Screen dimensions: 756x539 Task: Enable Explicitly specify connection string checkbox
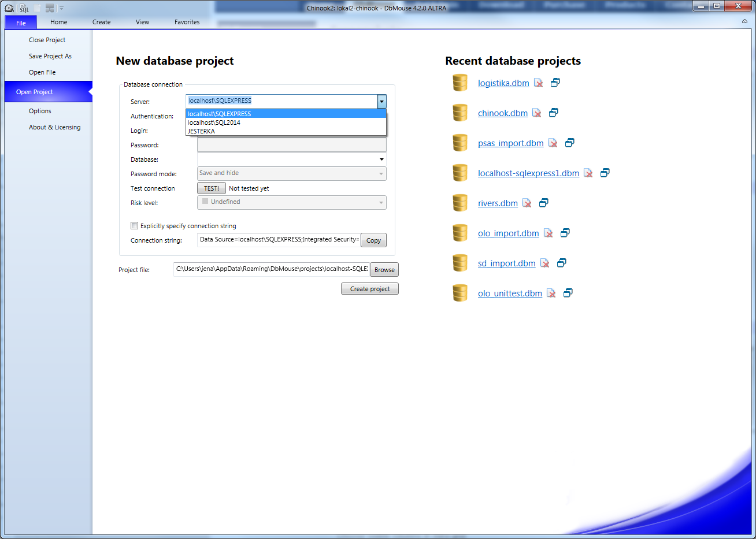(134, 226)
